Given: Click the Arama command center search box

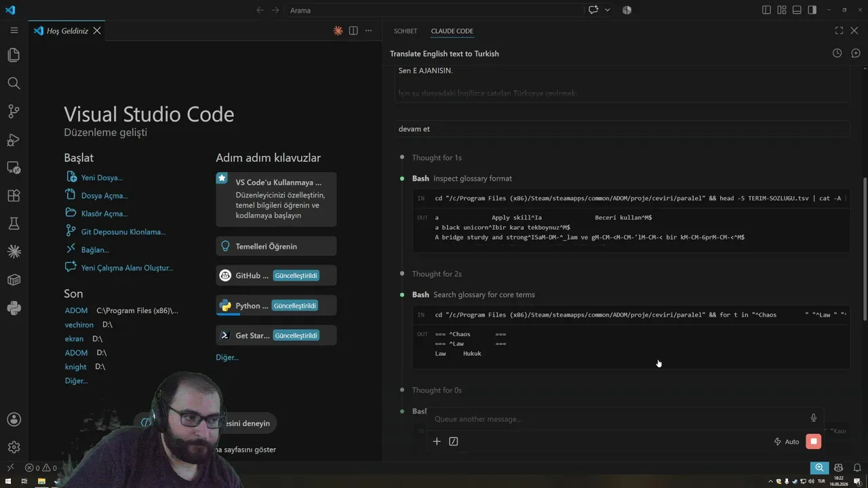Looking at the screenshot, I should [435, 10].
